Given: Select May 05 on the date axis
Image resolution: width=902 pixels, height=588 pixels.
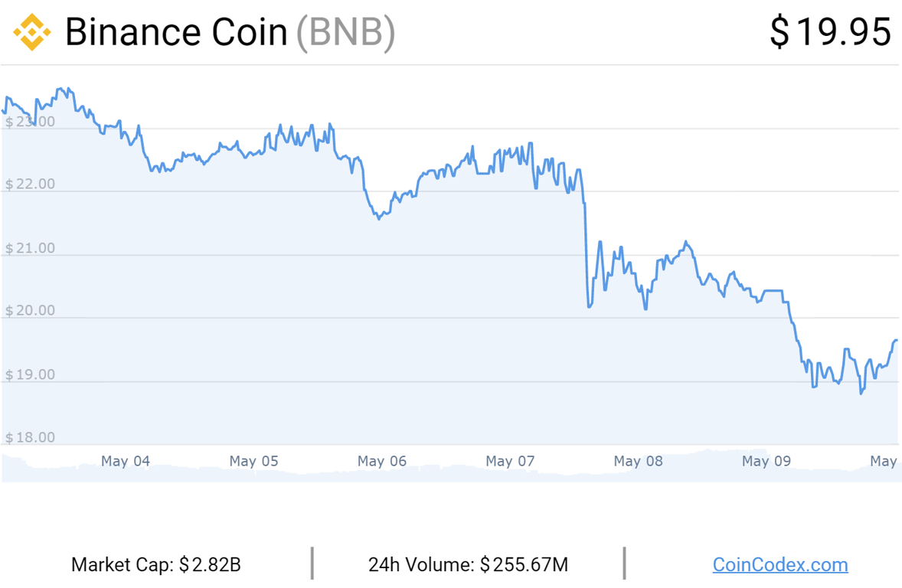Looking at the screenshot, I should coord(253,461).
